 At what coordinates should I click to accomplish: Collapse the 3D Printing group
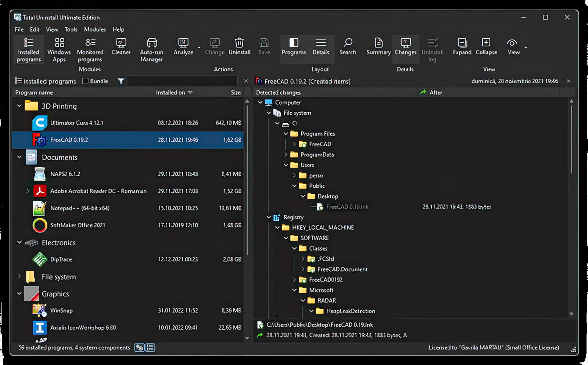tap(19, 106)
